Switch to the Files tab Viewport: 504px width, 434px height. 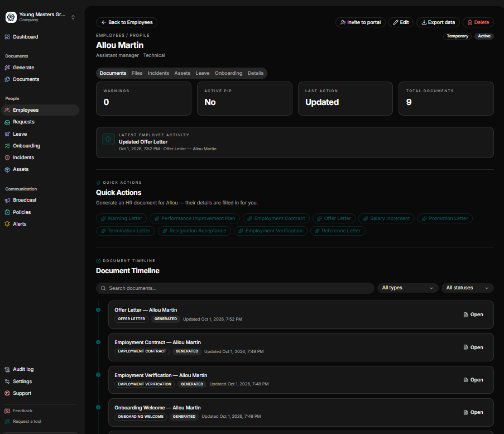(x=137, y=73)
